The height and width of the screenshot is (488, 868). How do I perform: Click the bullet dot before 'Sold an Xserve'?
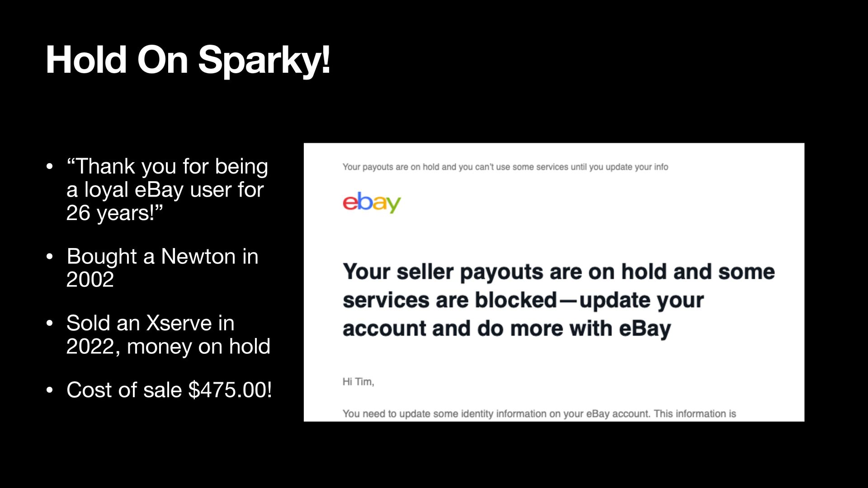pyautogui.click(x=50, y=324)
